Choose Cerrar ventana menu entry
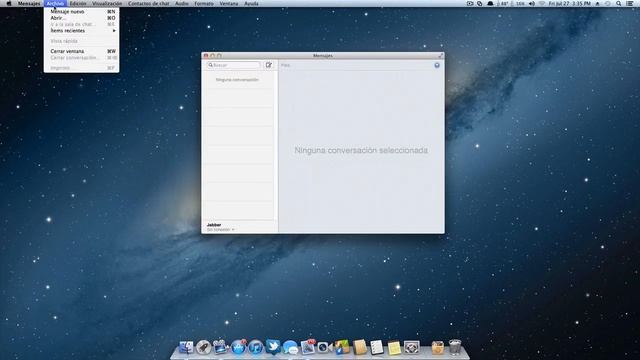The width and height of the screenshot is (640, 360). point(82,51)
